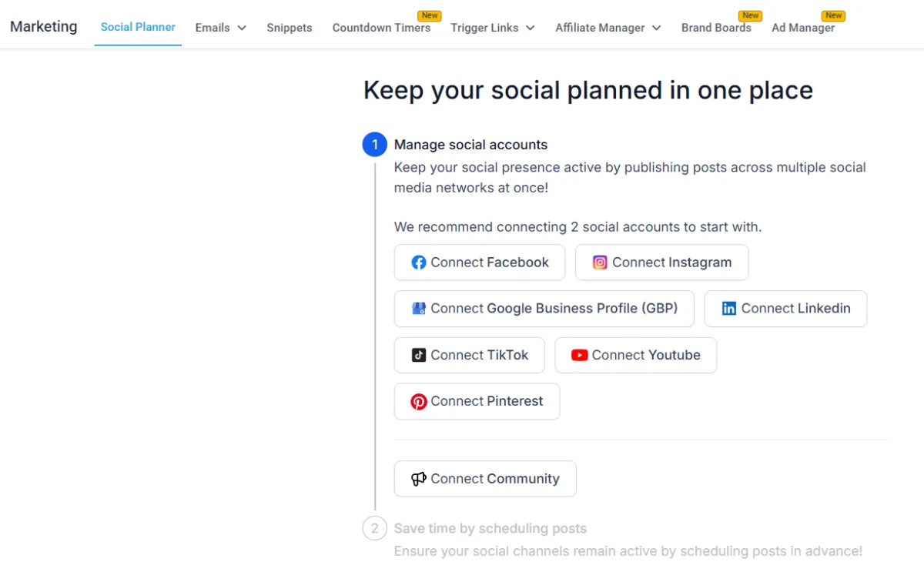The height and width of the screenshot is (582, 924).
Task: Open the Snippets tab
Action: 290,28
